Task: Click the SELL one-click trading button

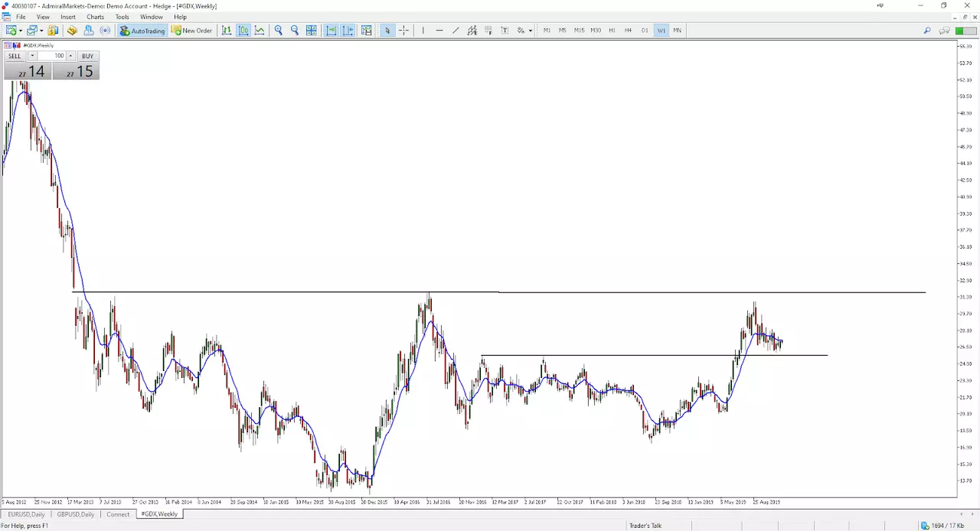Action: click(15, 56)
